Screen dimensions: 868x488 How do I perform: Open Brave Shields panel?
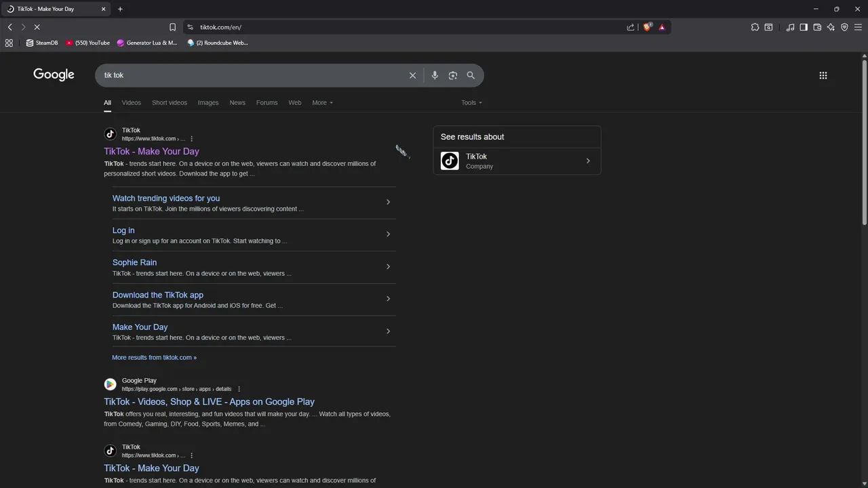tap(647, 27)
